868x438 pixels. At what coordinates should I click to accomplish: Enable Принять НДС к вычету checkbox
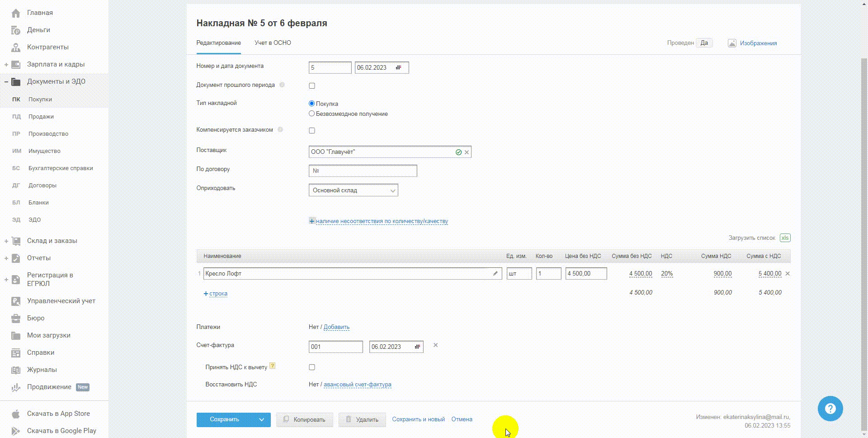coord(312,367)
